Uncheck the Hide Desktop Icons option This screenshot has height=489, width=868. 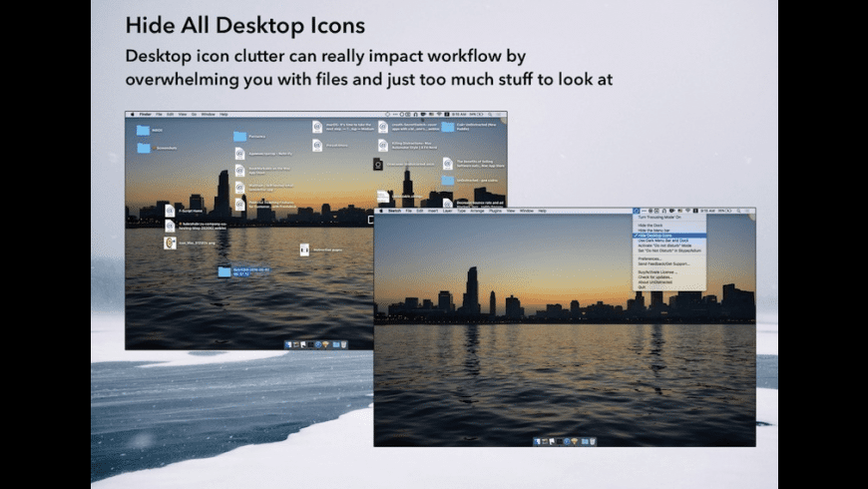(658, 237)
